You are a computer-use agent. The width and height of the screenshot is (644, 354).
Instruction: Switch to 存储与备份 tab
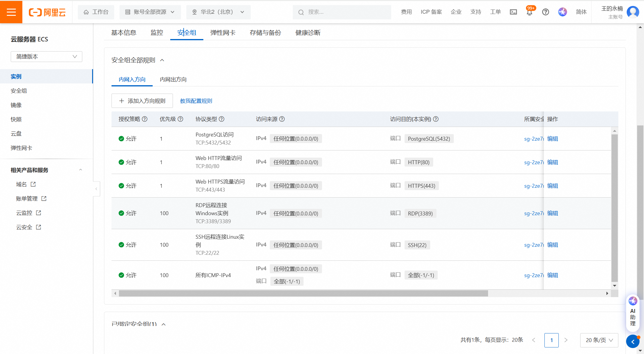(x=265, y=32)
